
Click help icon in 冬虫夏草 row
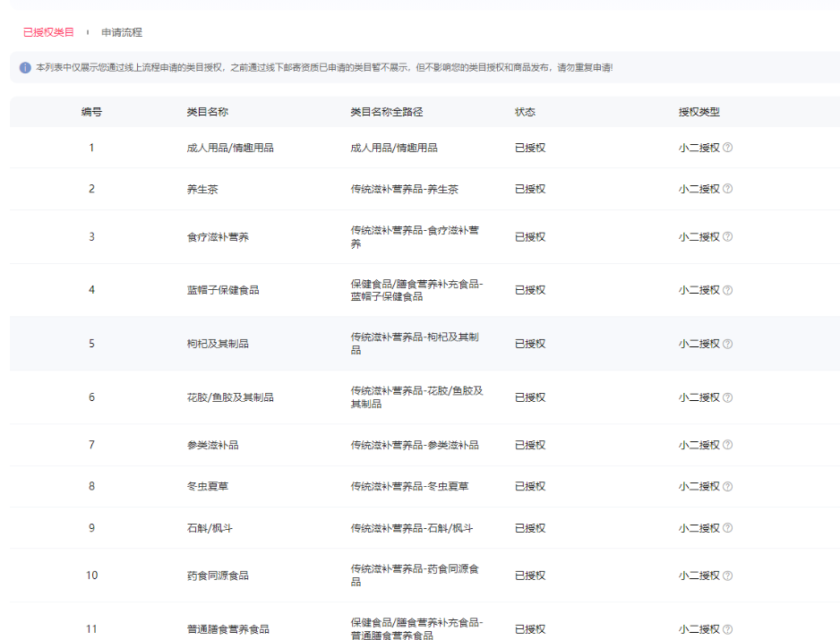click(727, 486)
